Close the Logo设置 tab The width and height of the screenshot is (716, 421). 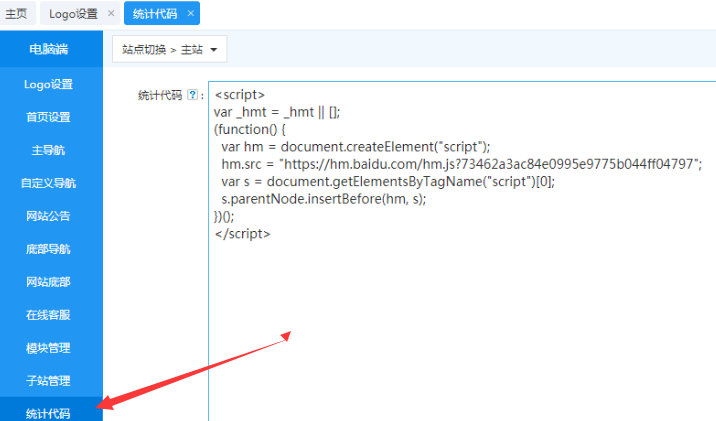(x=110, y=13)
